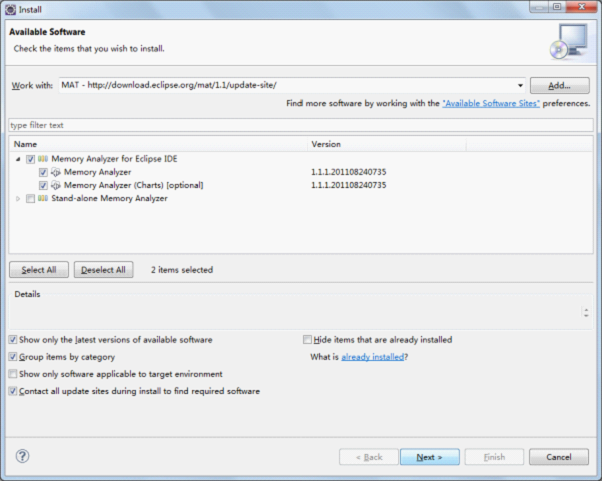Open help using the question mark icon
This screenshot has height=481, width=602.
pos(22,456)
